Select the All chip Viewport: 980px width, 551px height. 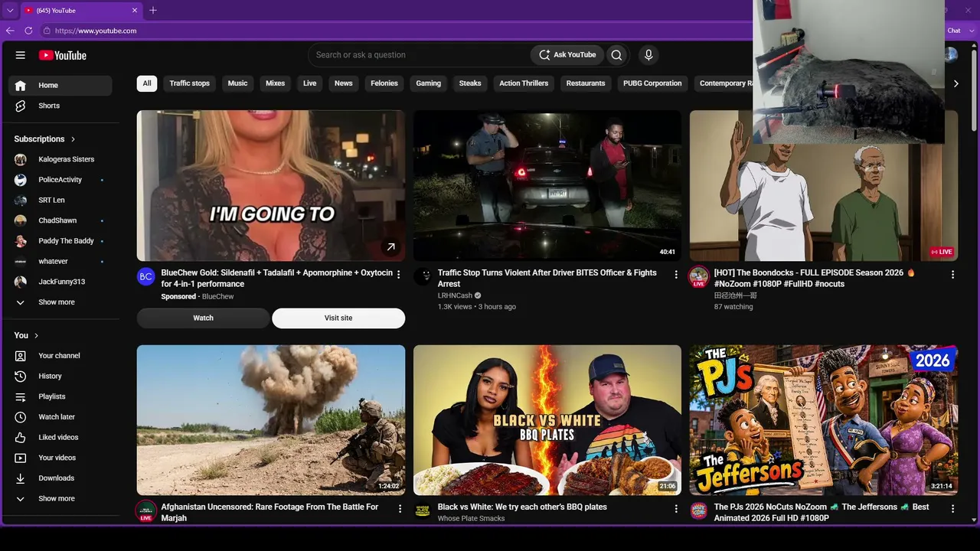point(147,83)
